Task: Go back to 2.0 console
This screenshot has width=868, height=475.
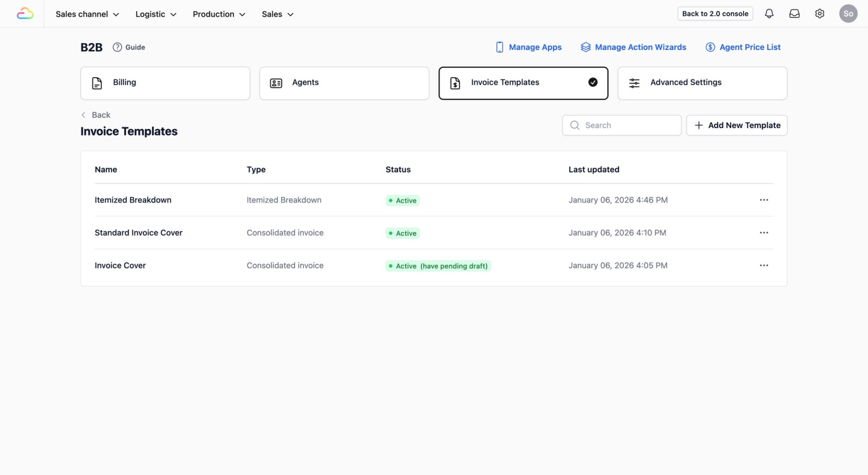Action: [x=715, y=14]
